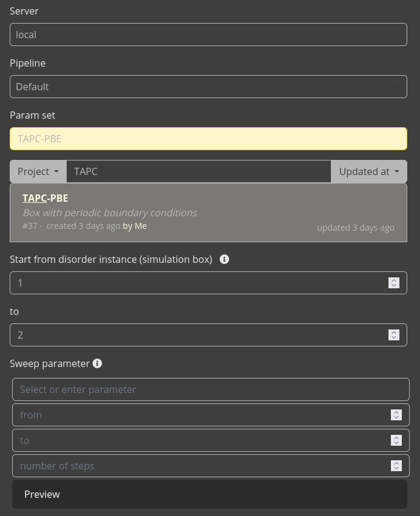Click info icon next to disorder instance label
The height and width of the screenshot is (516, 420).
[x=224, y=259]
